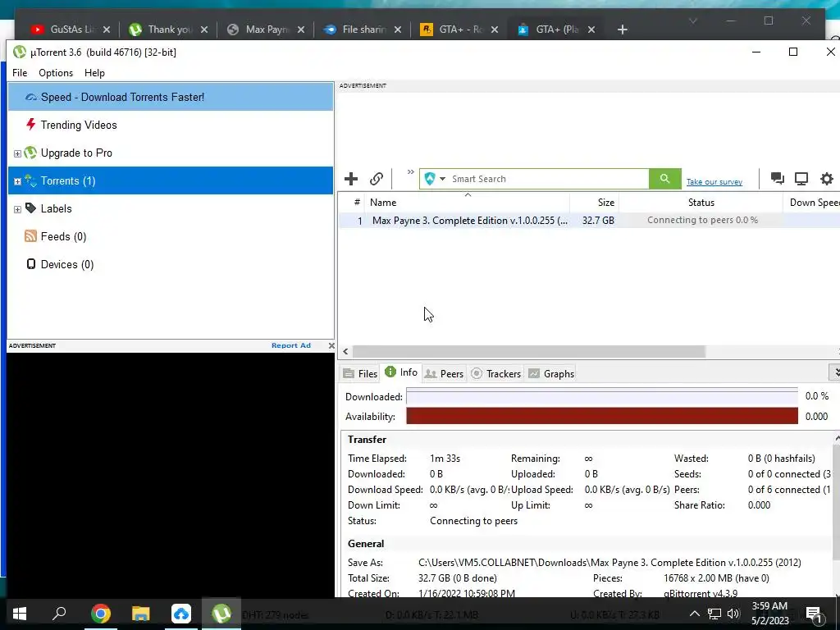Switch to the File sharing browser tab

[363, 30]
